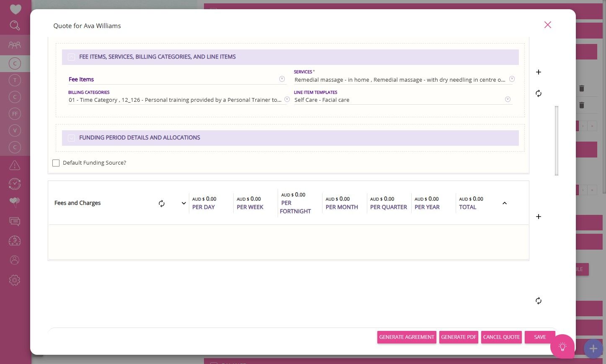Screen dimensions: 606x364
Task: Expand the Fees and Charges down chevron
Action: tap(183, 203)
